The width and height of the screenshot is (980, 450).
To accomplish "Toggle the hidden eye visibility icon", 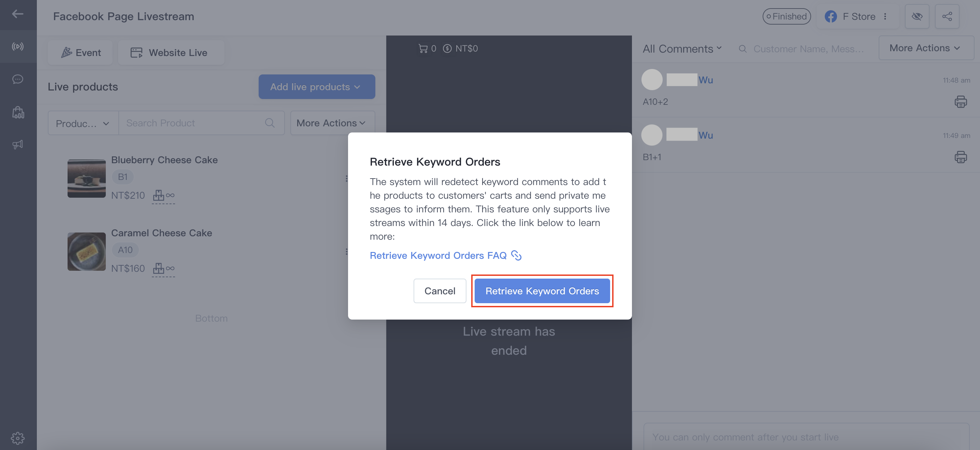I will (917, 16).
